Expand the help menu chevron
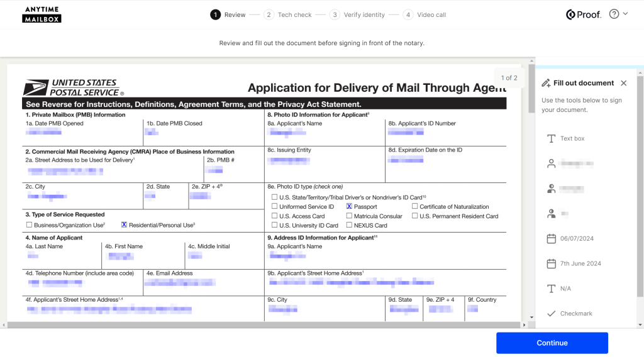644x357 pixels. [625, 14]
